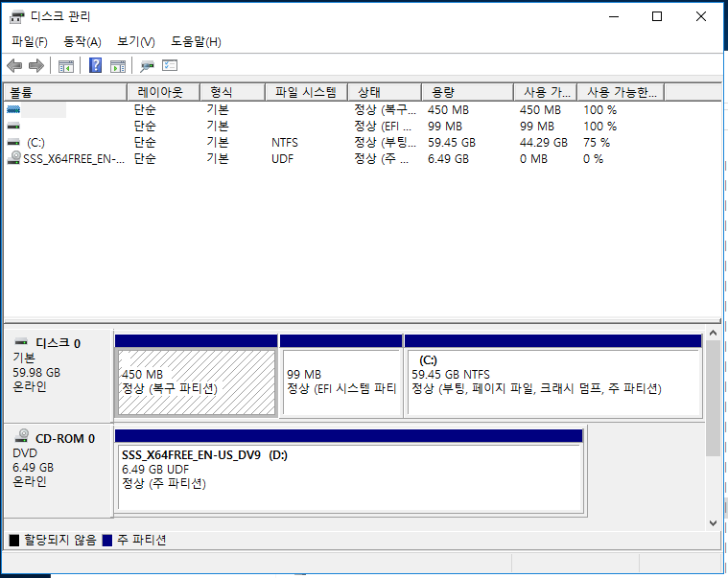
Task: Toggle the action pane toolbar icon
Action: click(x=118, y=66)
